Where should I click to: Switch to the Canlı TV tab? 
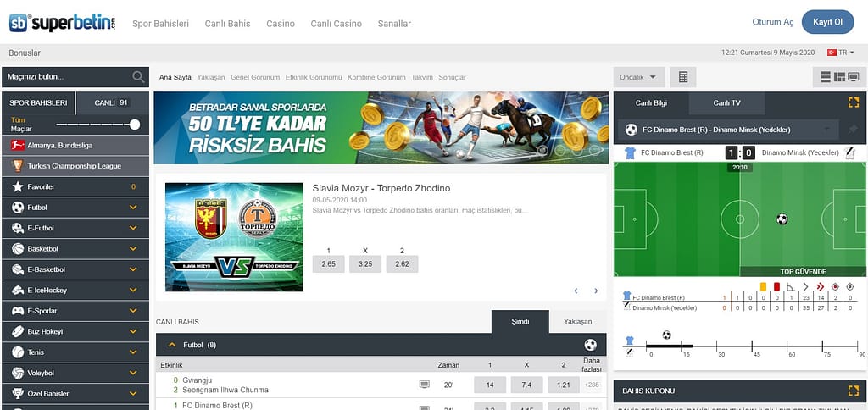(726, 102)
